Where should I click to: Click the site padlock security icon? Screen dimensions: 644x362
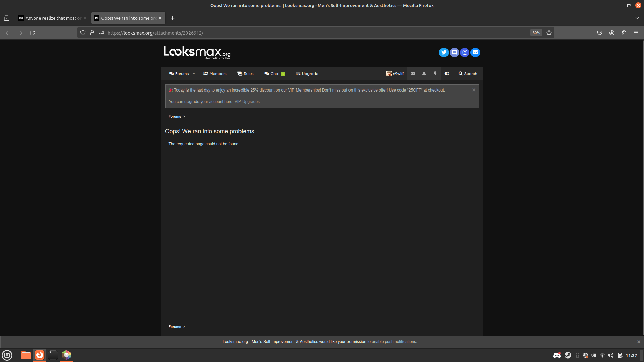click(x=92, y=33)
